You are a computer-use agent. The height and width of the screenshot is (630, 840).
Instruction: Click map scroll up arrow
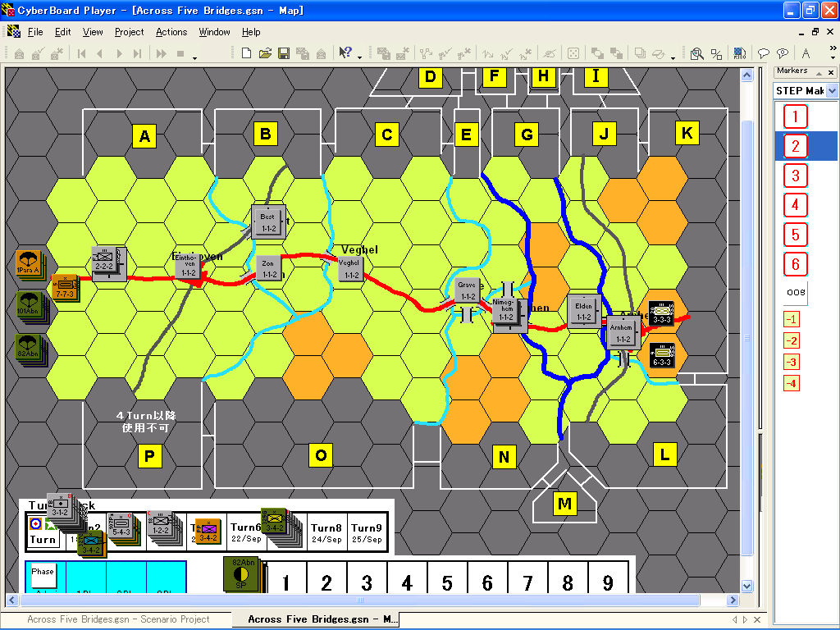click(746, 75)
